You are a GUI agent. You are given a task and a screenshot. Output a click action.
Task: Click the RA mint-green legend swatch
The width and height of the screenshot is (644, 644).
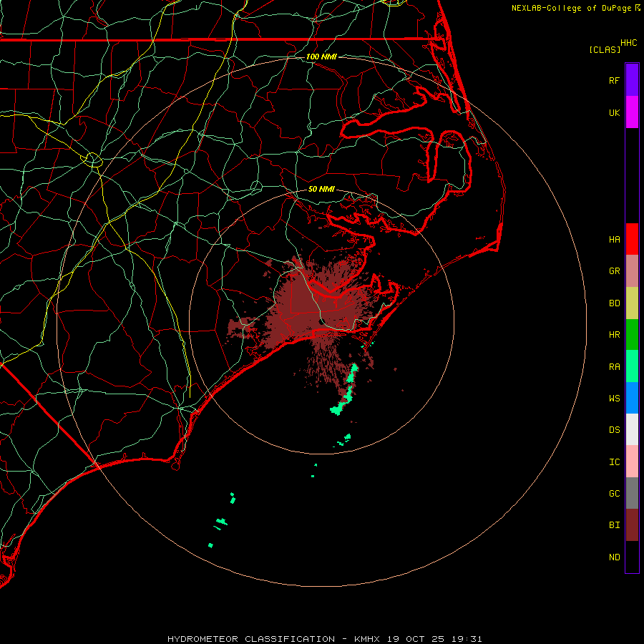[632, 366]
